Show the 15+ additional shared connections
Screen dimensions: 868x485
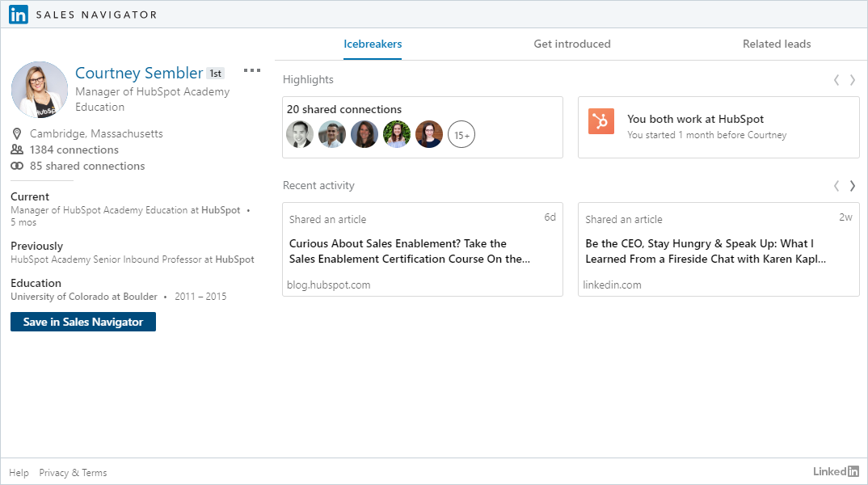[461, 134]
